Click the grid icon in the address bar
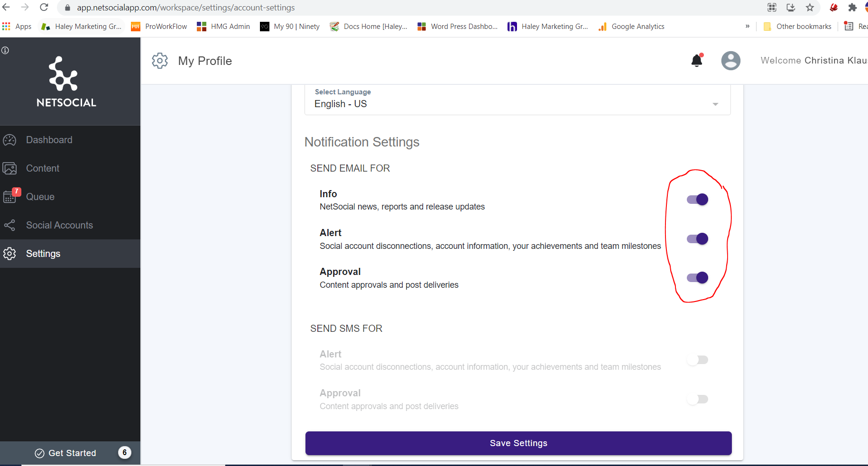Screen dimensions: 868x466 pos(772,8)
